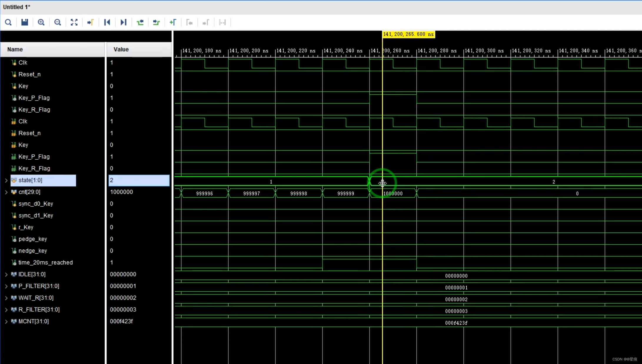
Task: Select the Key_P_Flag signal in first group
Action: click(34, 98)
